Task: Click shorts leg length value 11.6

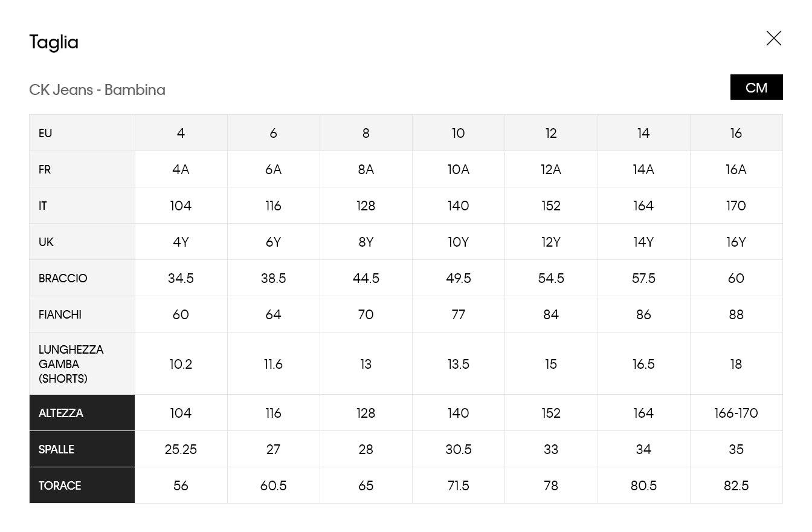Action: pyautogui.click(x=273, y=364)
